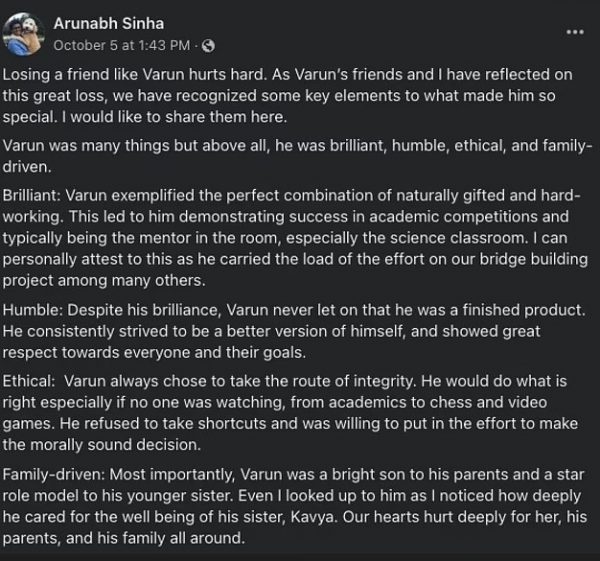Click the globe public privacy icon
Image resolution: width=600 pixels, height=561 pixels.
(x=208, y=45)
